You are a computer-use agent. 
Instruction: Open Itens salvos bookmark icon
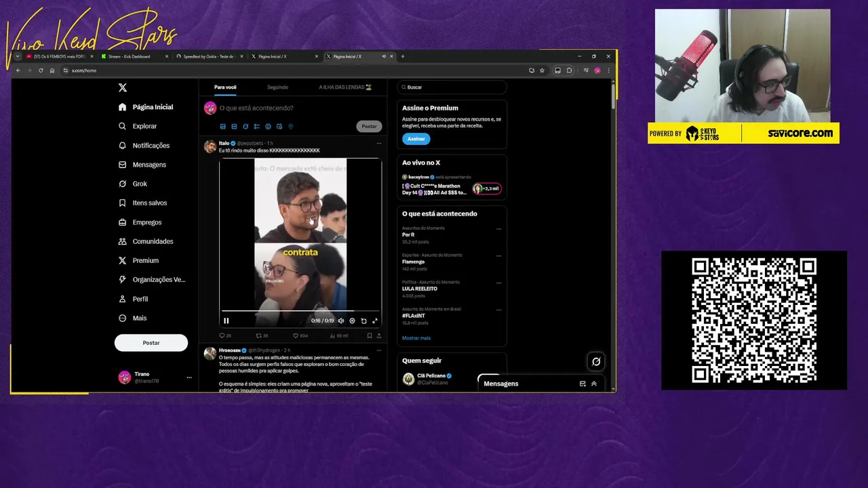tap(122, 203)
